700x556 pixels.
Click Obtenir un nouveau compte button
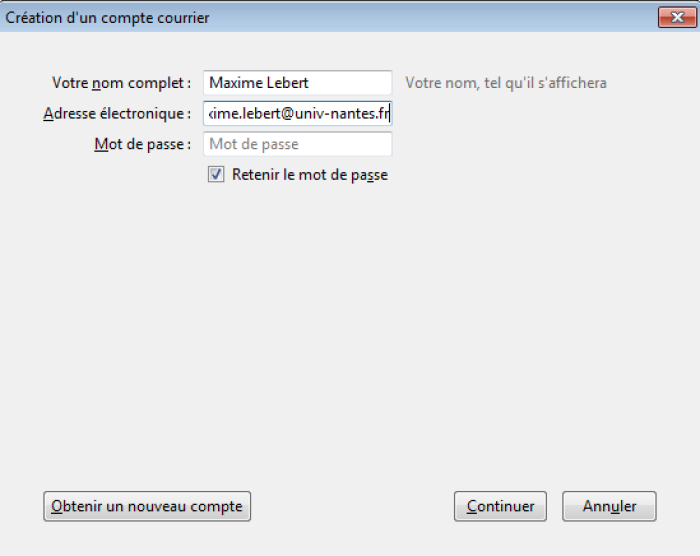click(x=147, y=506)
